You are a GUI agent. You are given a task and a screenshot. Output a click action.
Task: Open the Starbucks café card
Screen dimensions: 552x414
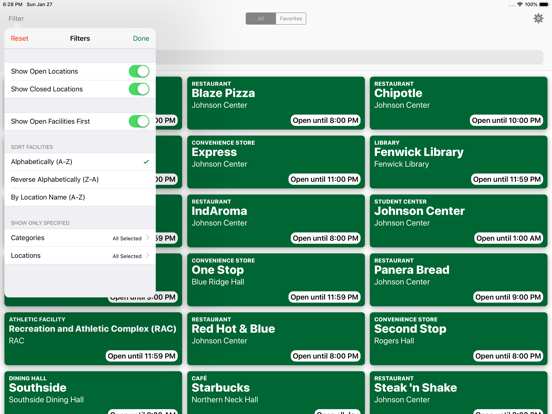click(x=276, y=393)
